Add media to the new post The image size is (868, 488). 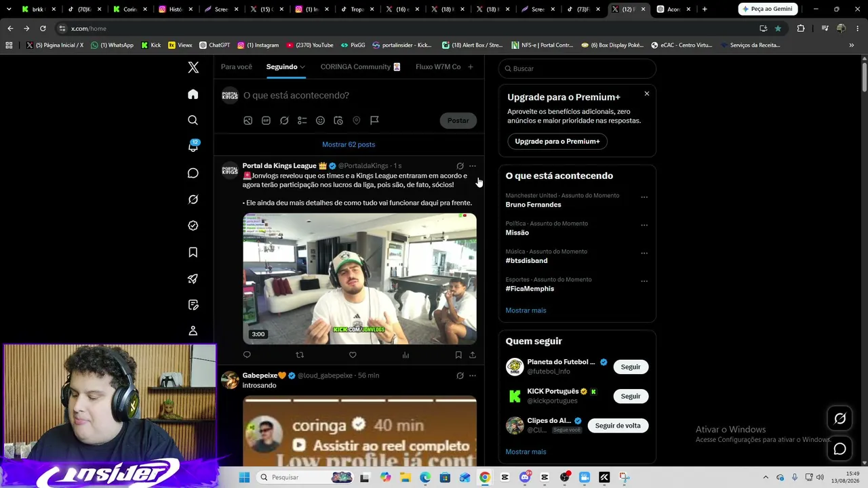[248, 121]
